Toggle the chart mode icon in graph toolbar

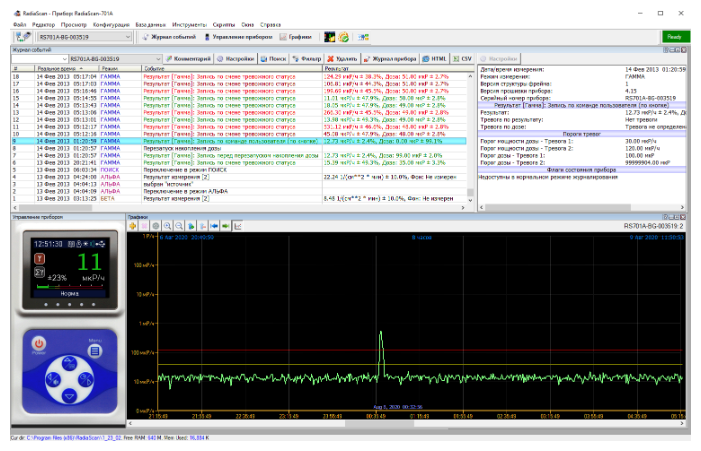click(237, 226)
